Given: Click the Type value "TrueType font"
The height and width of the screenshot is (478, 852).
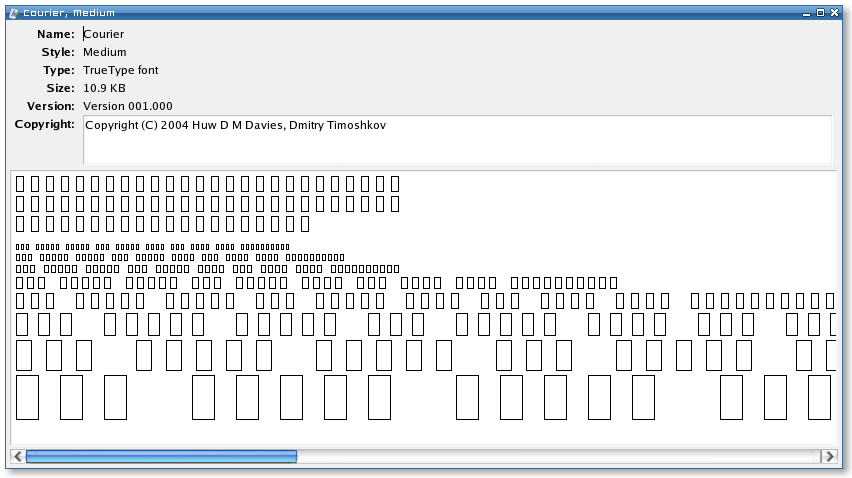Looking at the screenshot, I should click(120, 70).
